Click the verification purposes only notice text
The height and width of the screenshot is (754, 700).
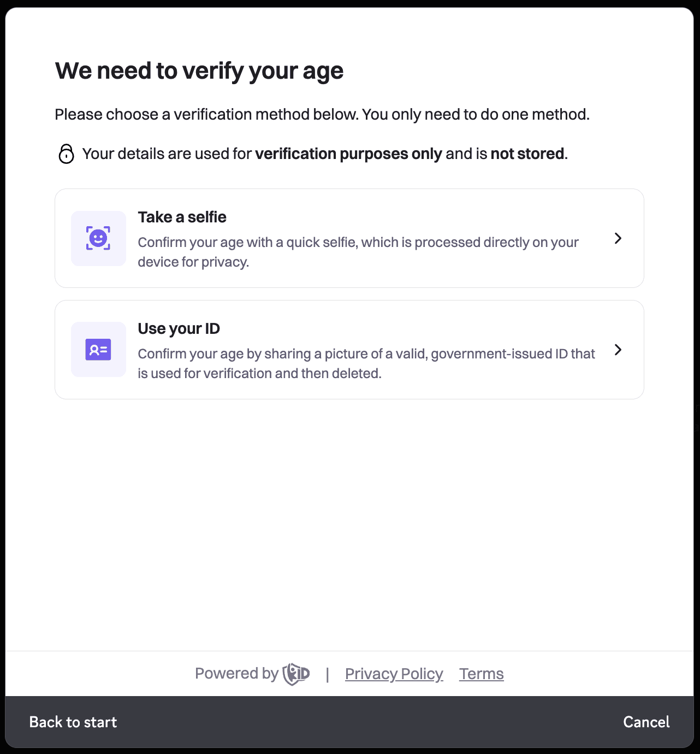[348, 154]
